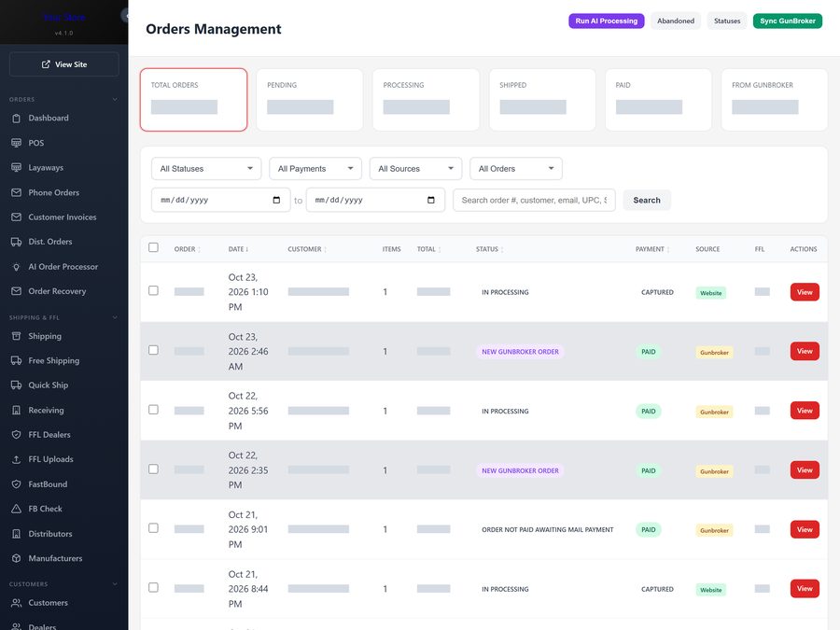Click the Manufacturers cube icon
The image size is (840, 630).
point(17,558)
